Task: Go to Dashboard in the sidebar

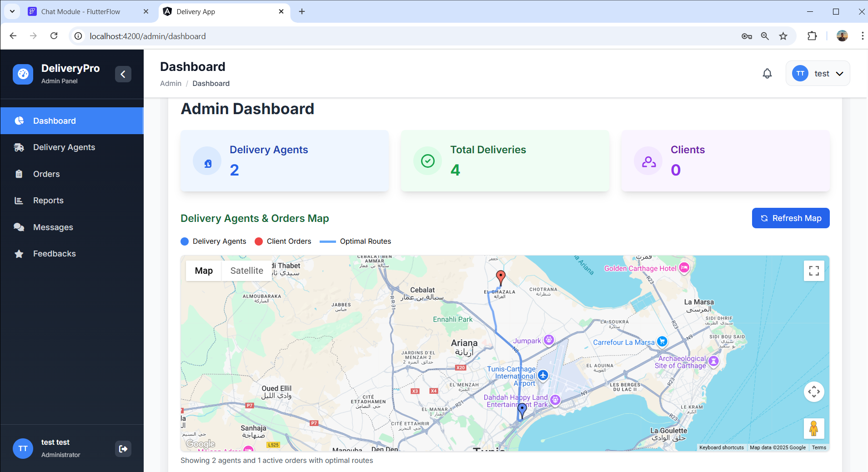Action: 72,121
